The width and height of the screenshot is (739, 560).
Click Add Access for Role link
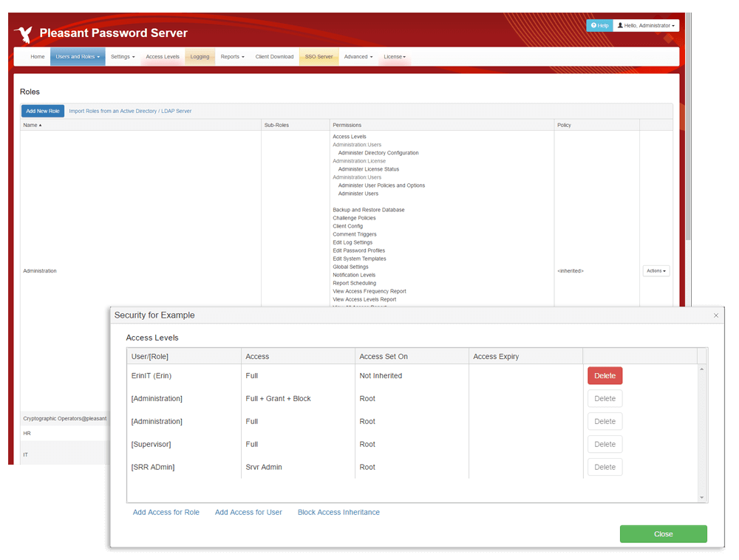pos(166,512)
